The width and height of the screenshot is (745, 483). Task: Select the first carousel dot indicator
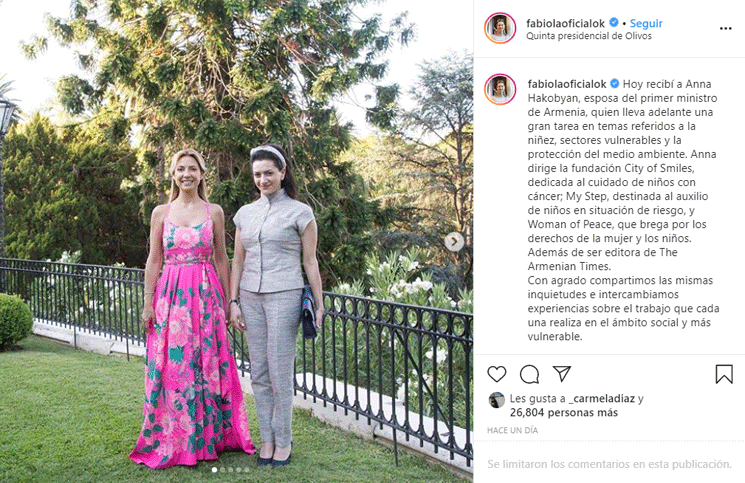(x=214, y=470)
